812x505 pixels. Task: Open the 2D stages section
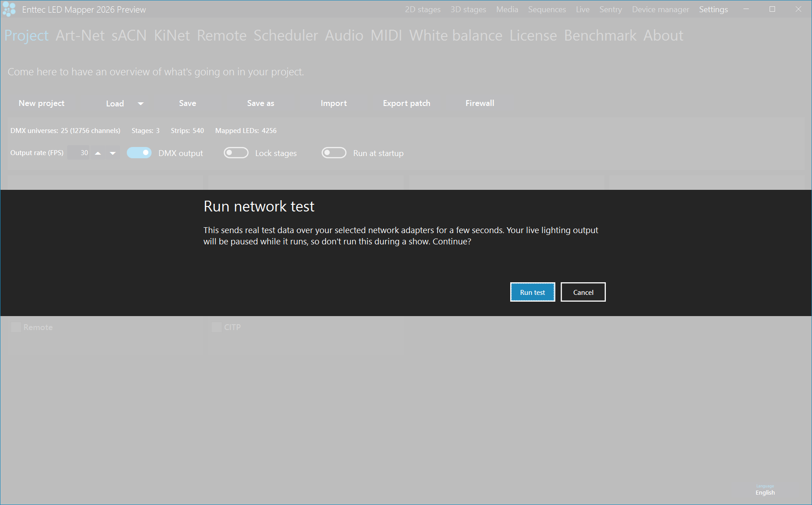423,9
